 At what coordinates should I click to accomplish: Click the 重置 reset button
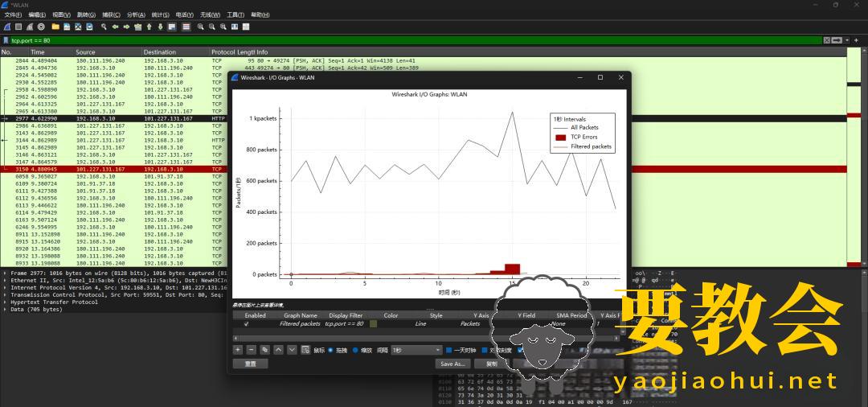[250, 364]
